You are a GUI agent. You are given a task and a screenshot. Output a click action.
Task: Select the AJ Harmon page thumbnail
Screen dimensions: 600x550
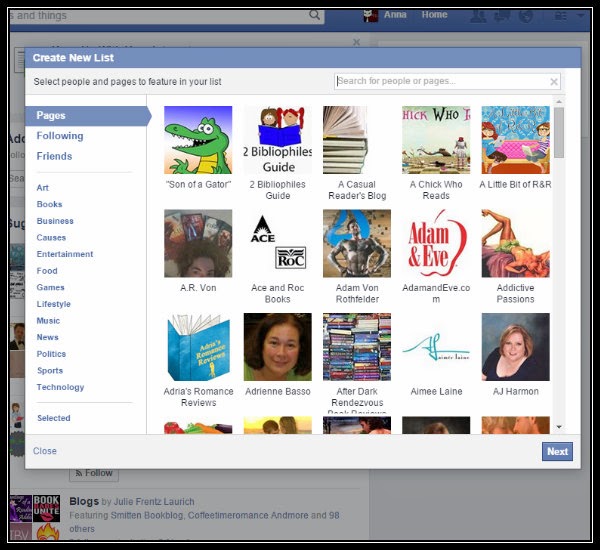[515, 347]
